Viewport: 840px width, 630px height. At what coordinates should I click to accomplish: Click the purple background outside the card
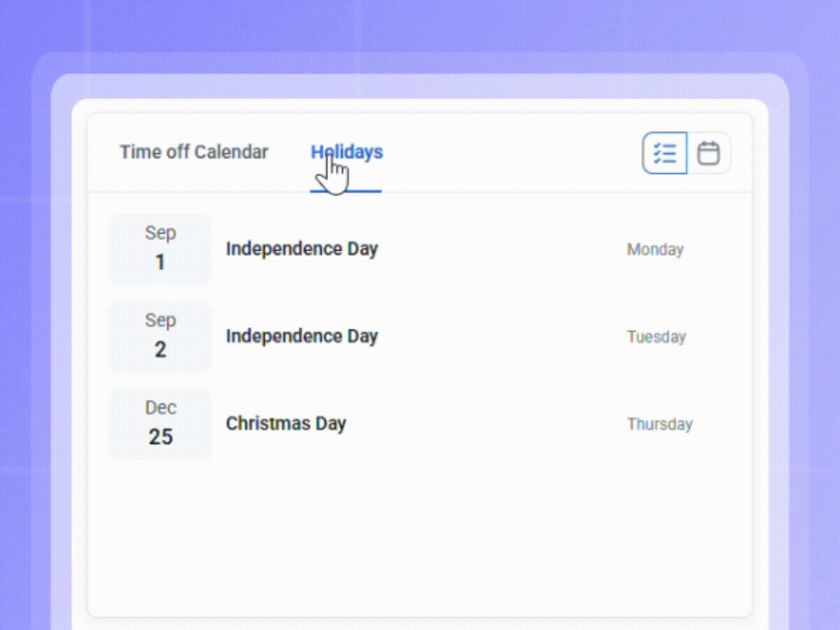coord(23,350)
